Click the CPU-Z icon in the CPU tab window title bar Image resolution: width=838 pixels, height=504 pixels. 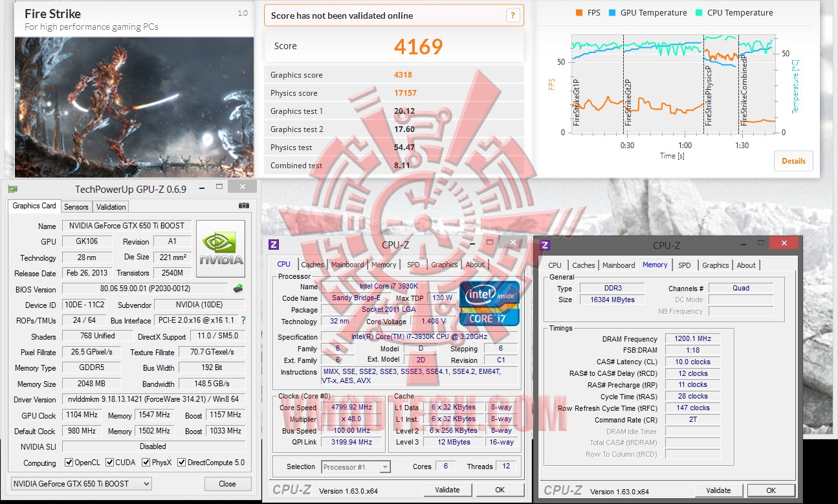(274, 245)
